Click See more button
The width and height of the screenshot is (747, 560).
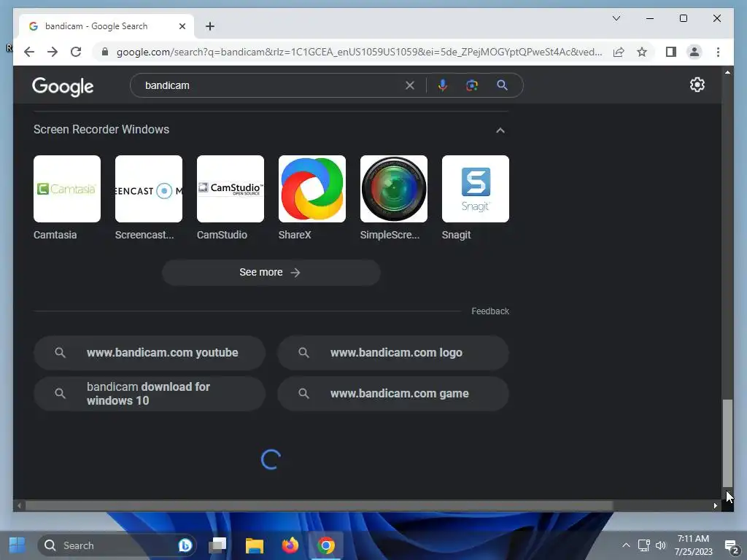tap(271, 273)
